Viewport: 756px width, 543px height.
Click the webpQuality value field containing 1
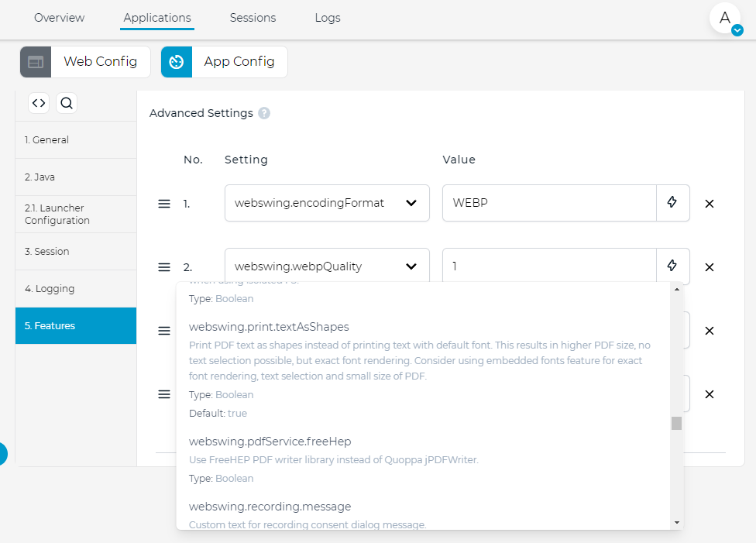[x=549, y=266]
